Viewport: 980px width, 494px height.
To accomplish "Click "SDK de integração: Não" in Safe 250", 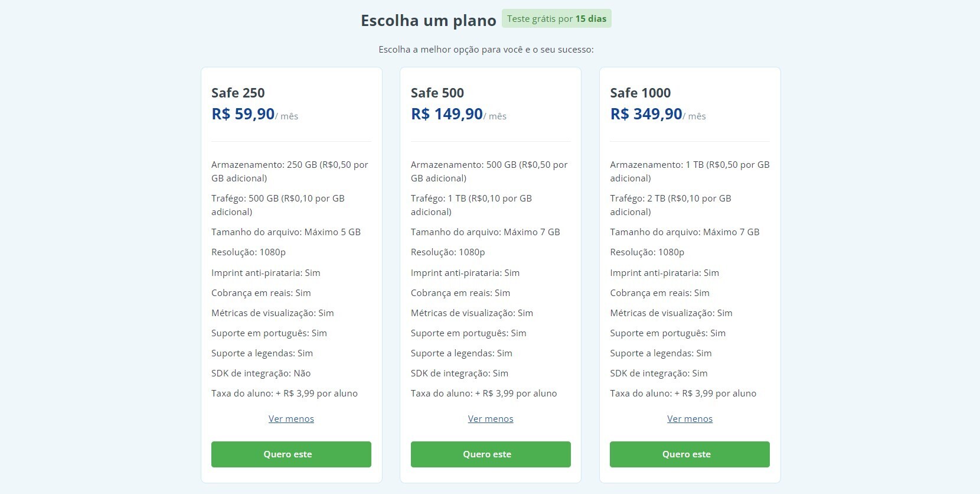I will pyautogui.click(x=261, y=373).
